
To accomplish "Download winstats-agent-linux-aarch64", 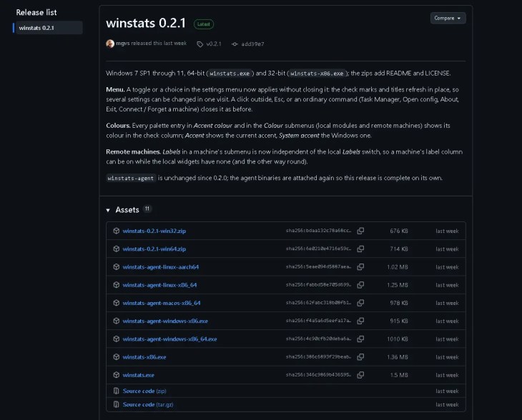I will pyautogui.click(x=161, y=266).
